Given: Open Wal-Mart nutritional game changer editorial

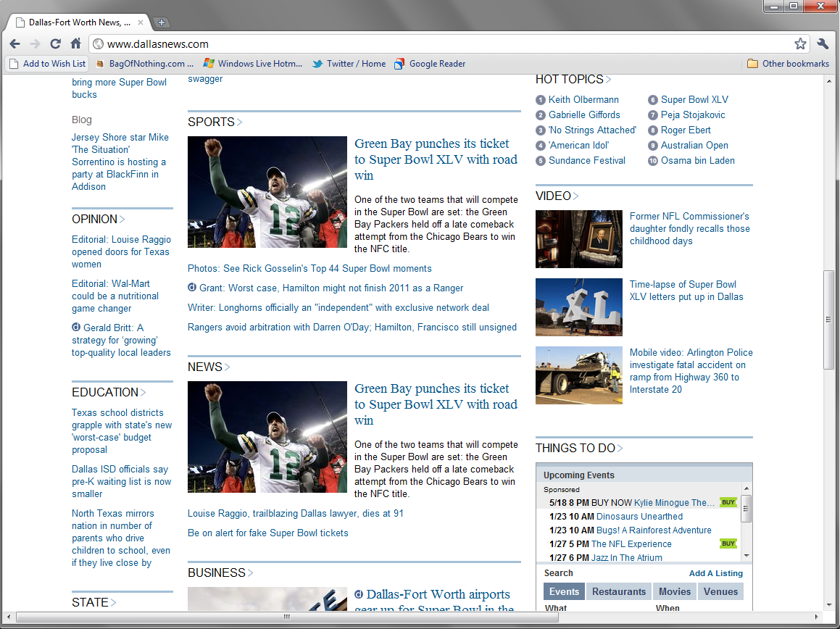Looking at the screenshot, I should pyautogui.click(x=115, y=296).
